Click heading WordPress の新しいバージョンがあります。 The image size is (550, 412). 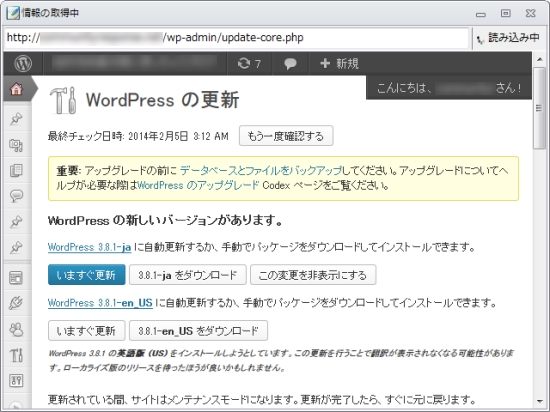pos(165,221)
